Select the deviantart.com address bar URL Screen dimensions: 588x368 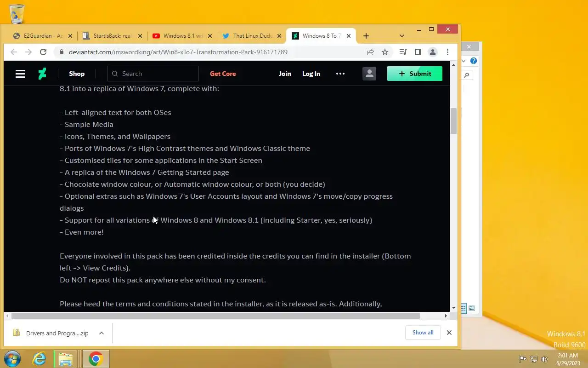(x=178, y=52)
